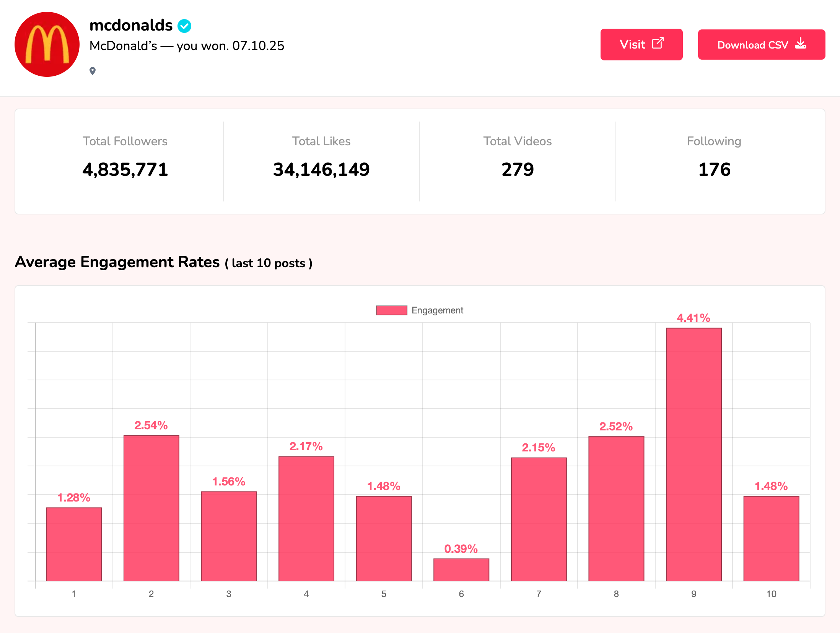
Task: Click the 2.17% bar for post 4
Action: tap(306, 518)
